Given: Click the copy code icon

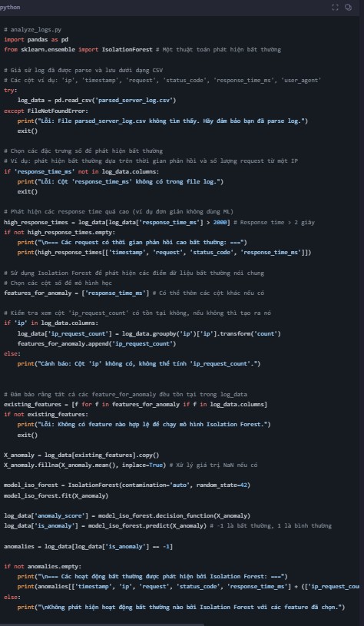Looking at the screenshot, I should tap(348, 7).
